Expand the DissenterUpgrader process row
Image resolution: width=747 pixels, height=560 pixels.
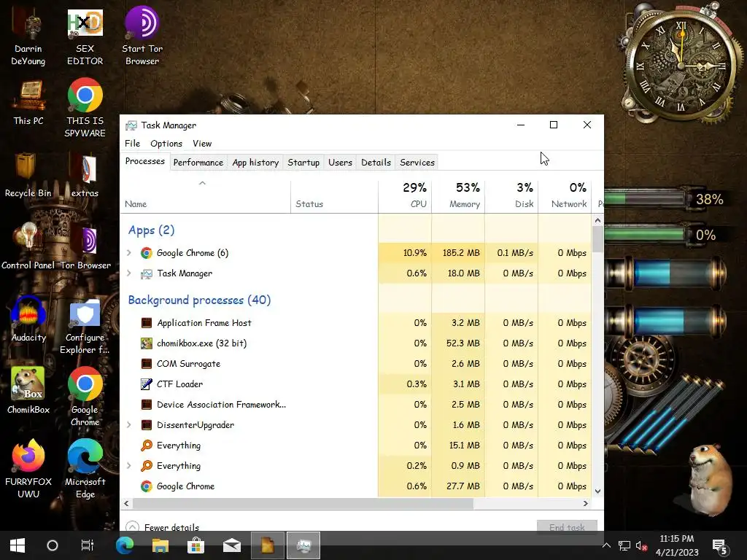click(128, 425)
